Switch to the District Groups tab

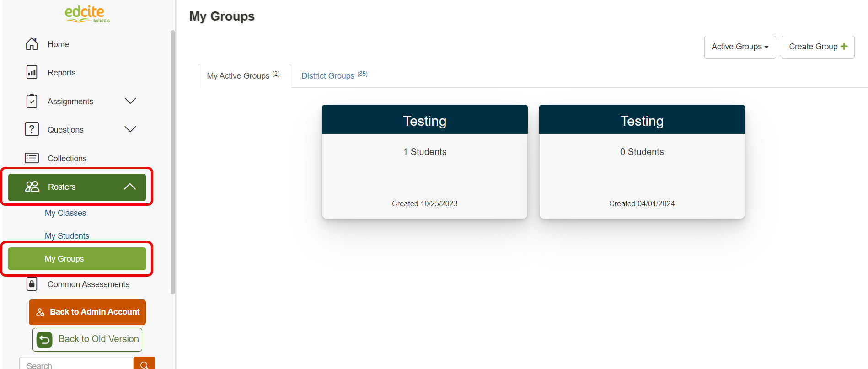pyautogui.click(x=334, y=76)
